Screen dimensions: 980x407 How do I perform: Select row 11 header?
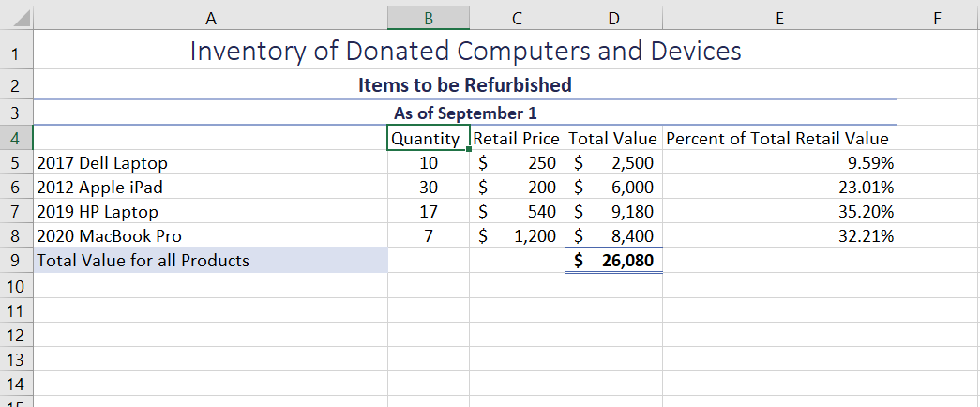click(x=16, y=310)
